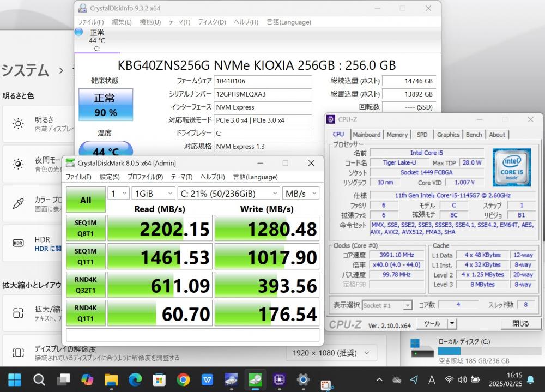Click ツール button in CPU-Z

point(432,323)
